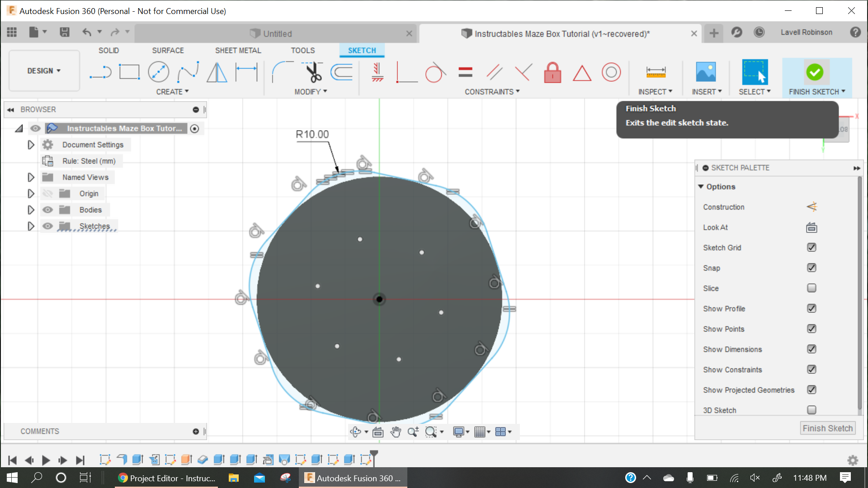
Task: Hide the Bodies folder visibility eye
Action: [47, 210]
